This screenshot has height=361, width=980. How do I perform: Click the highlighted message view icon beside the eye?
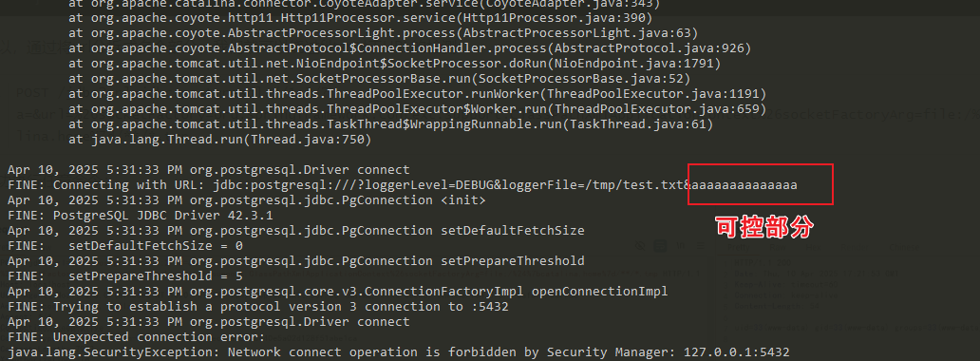[x=660, y=246]
